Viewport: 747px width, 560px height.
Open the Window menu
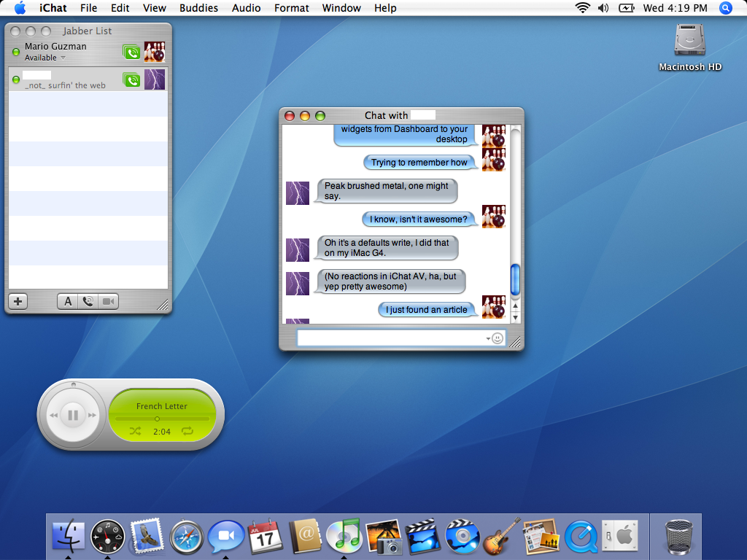(x=341, y=8)
